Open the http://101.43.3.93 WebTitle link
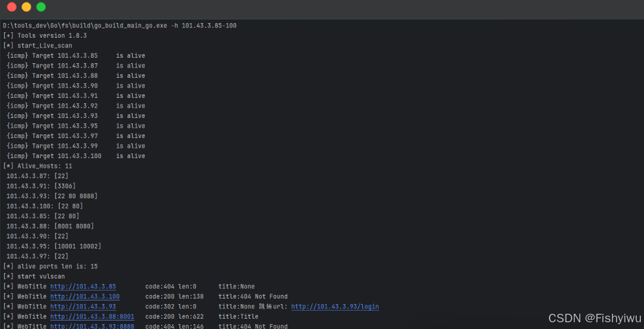Viewport: 644px width, 329px height. pos(83,306)
